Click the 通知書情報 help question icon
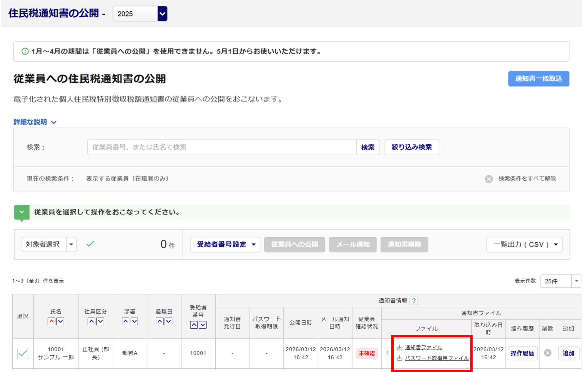588x372 pixels. pos(414,301)
